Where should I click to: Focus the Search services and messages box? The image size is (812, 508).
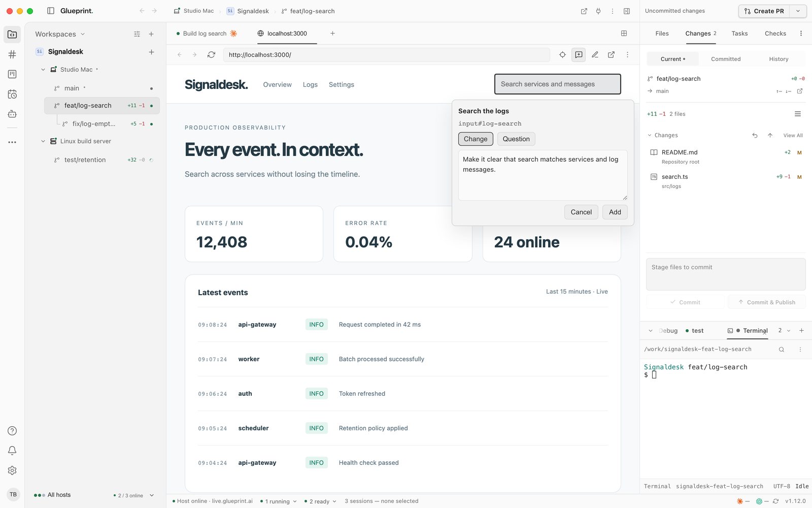558,84
